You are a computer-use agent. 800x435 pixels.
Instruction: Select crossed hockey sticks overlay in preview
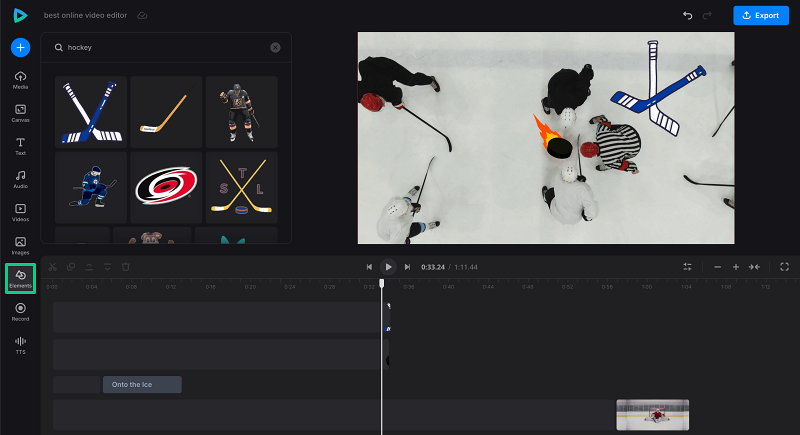click(658, 88)
